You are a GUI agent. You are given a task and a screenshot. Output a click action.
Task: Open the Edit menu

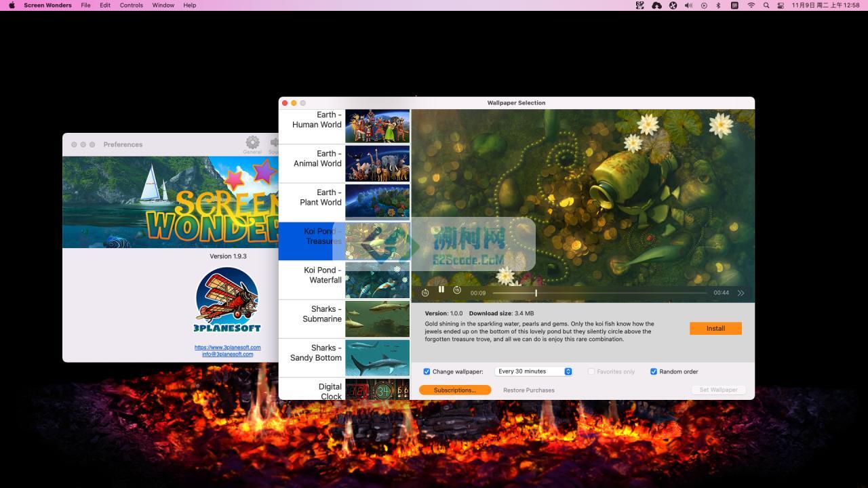click(x=105, y=5)
